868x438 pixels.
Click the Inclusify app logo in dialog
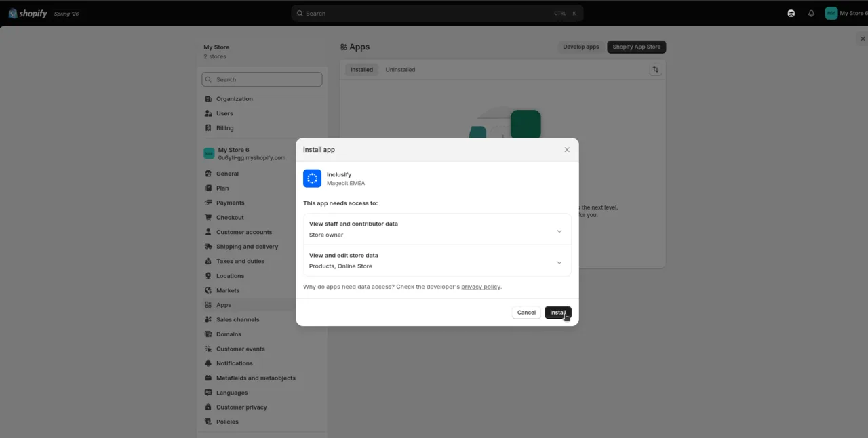[x=312, y=178]
